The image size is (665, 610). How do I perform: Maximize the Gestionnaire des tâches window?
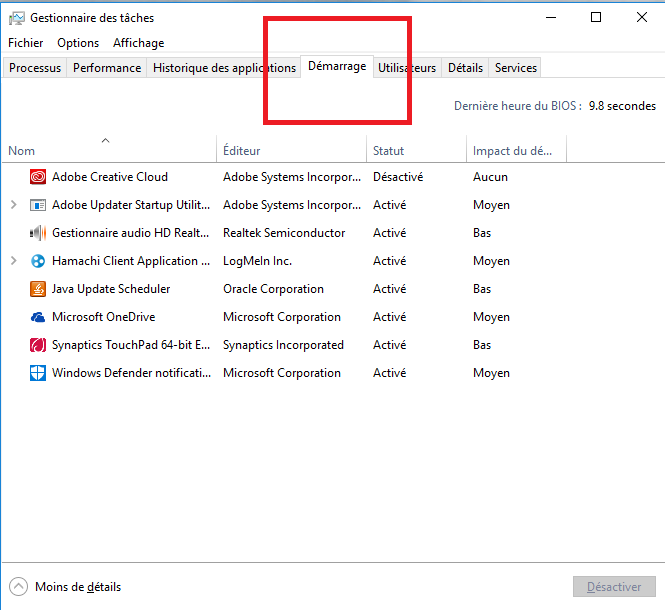[596, 17]
